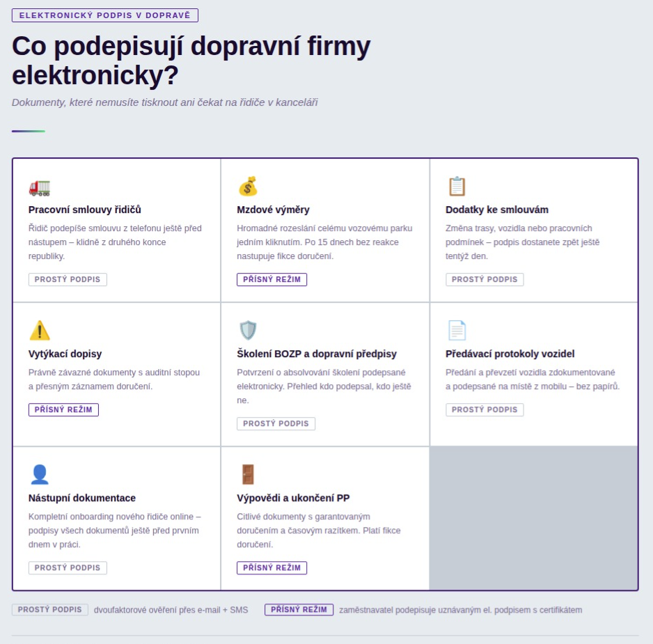This screenshot has height=644, width=653.
Task: Click 'Prostý podpis' tag under Pracovní smlouvy řidičů
Action: click(68, 279)
